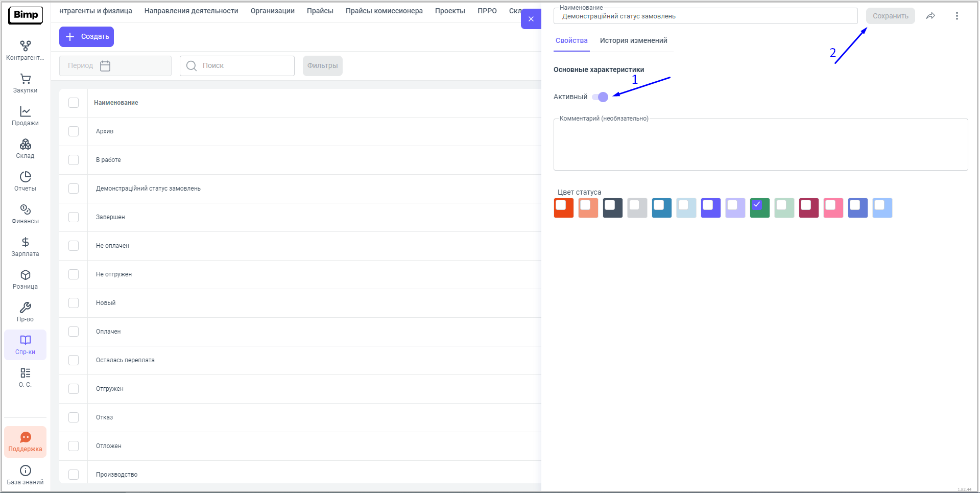Click into the Комментарий text field

[760, 146]
